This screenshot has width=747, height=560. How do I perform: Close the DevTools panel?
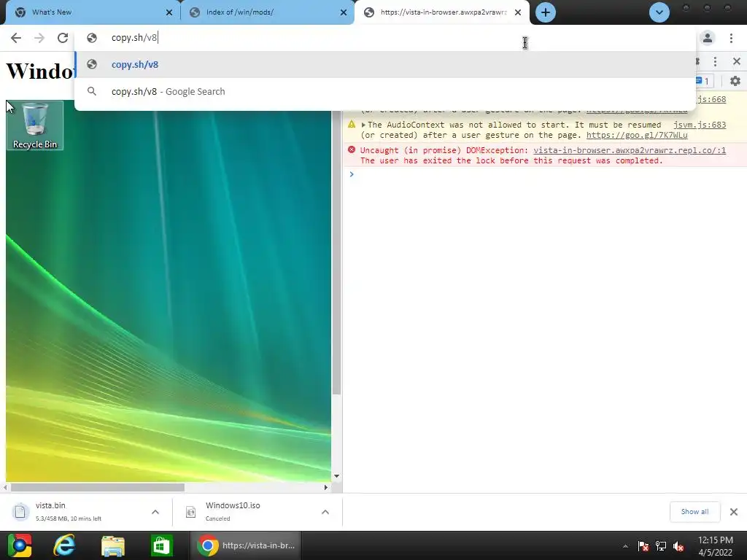coord(737,61)
